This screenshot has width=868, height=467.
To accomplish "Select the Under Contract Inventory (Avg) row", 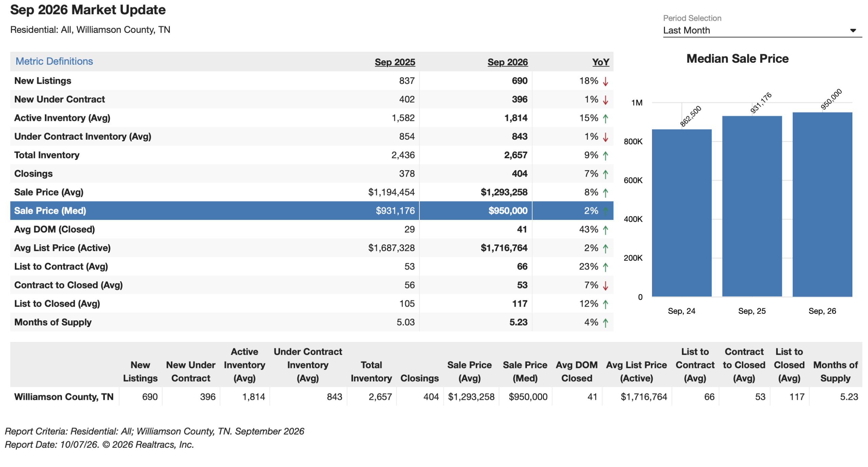I will [x=312, y=137].
